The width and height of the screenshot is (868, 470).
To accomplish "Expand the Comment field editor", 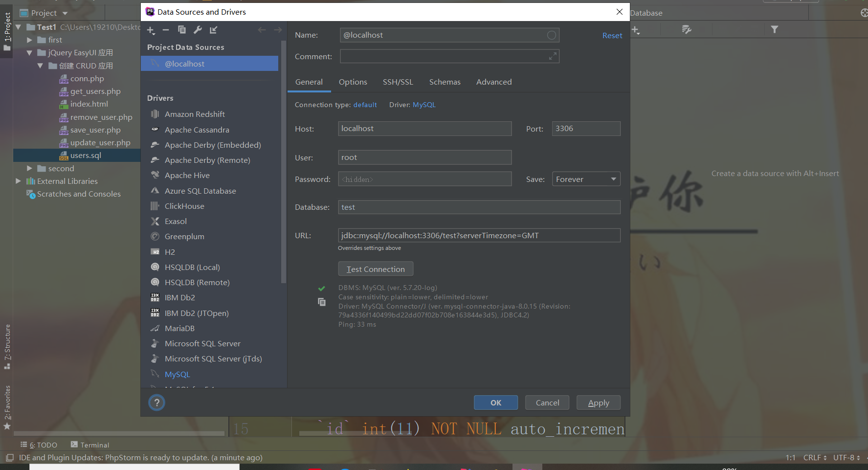I will [553, 57].
